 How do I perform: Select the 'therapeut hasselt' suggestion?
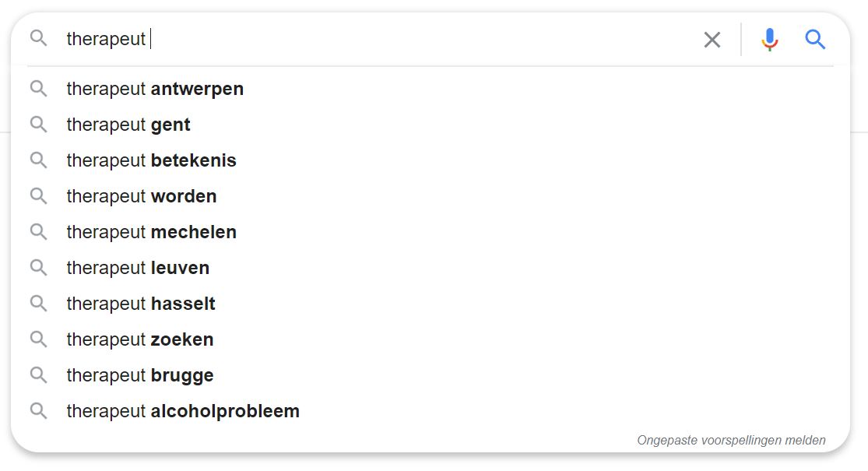141,304
